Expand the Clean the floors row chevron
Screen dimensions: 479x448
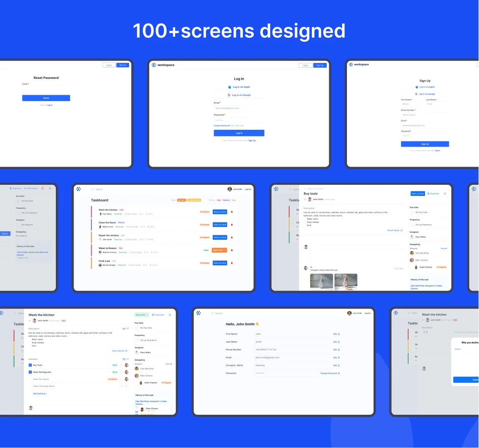95,223
